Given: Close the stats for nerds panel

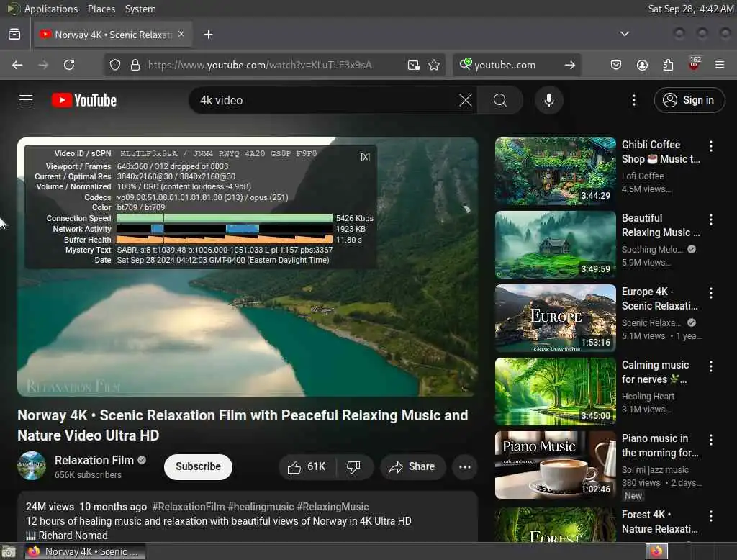Looking at the screenshot, I should (365, 157).
